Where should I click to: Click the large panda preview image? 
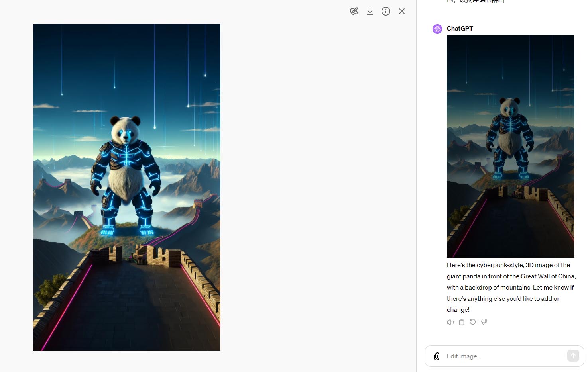pos(127,187)
